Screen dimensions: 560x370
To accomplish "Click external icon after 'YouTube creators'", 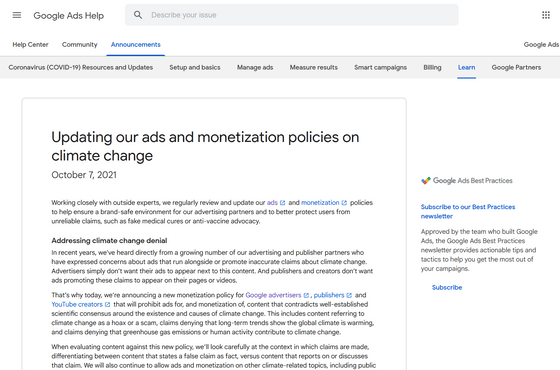I will click(107, 305).
